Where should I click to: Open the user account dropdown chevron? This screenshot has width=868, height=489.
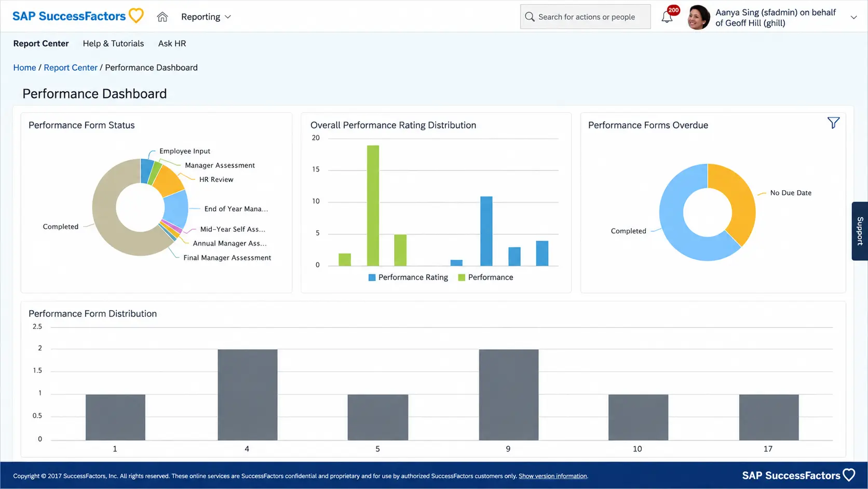tap(853, 17)
